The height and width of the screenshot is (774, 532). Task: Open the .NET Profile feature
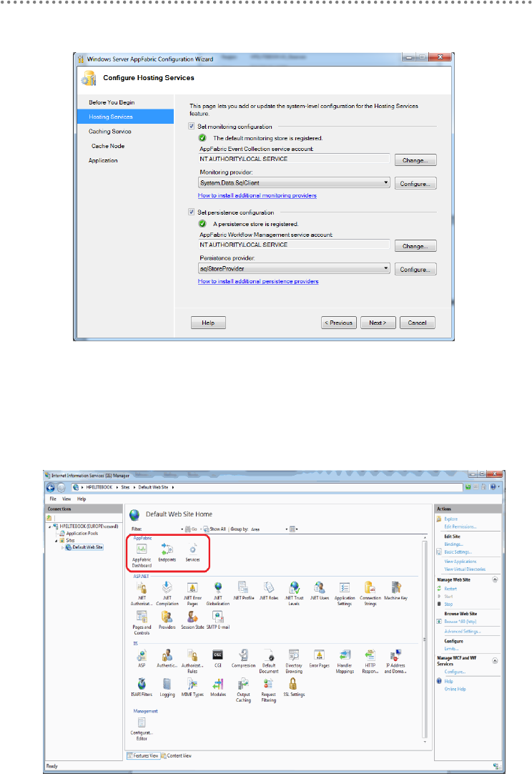pos(243,590)
